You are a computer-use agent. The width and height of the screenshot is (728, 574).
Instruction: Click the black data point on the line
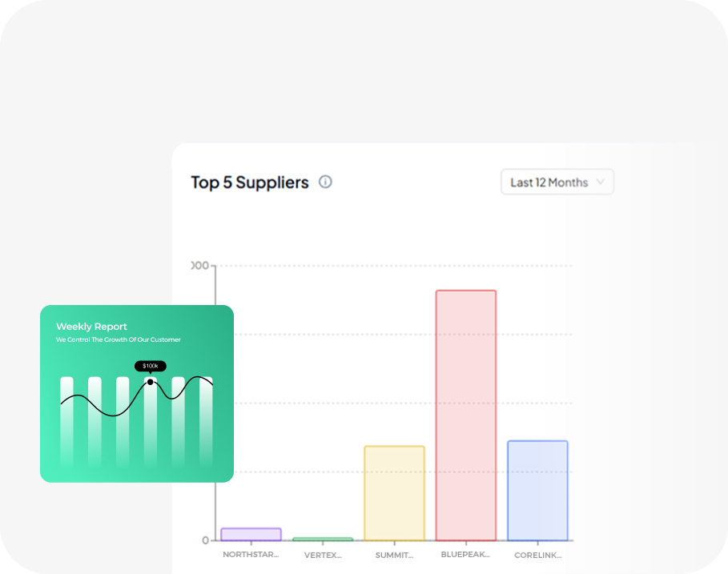point(151,382)
